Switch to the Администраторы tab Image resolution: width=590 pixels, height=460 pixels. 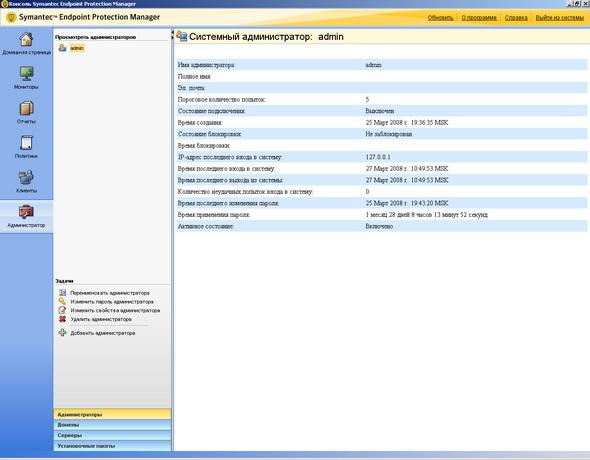coord(113,414)
